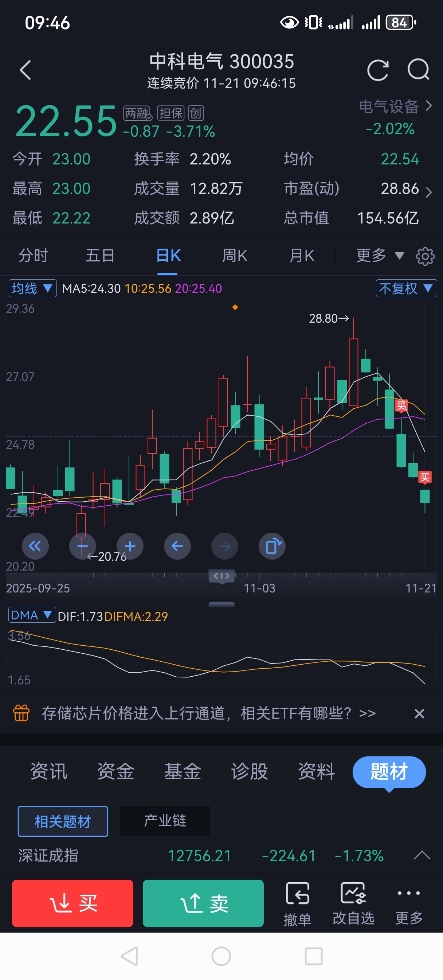Open the 资讯 news tab

(x=49, y=771)
